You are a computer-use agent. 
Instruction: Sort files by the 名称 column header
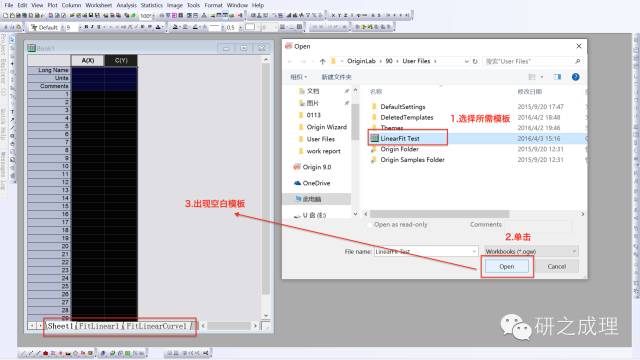click(376, 91)
